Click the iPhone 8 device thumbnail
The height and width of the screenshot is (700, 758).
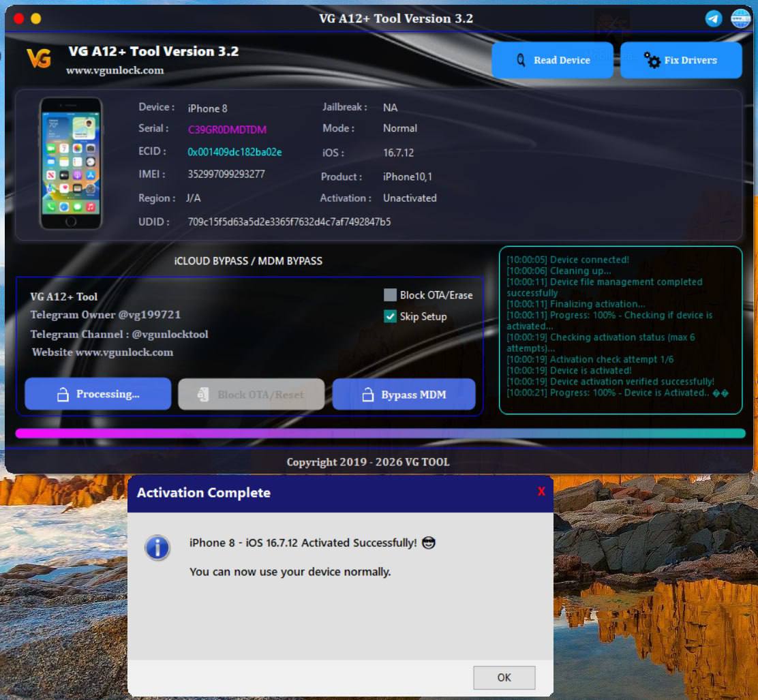(71, 164)
